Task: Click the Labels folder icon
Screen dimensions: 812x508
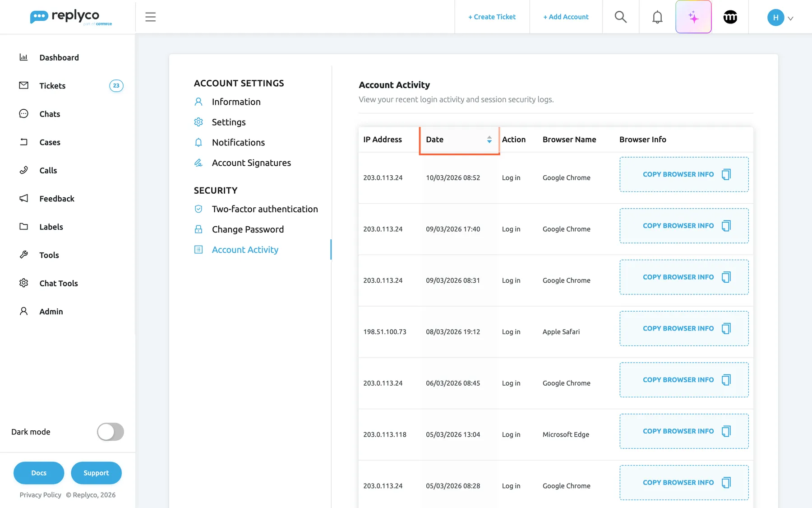Action: (23, 226)
